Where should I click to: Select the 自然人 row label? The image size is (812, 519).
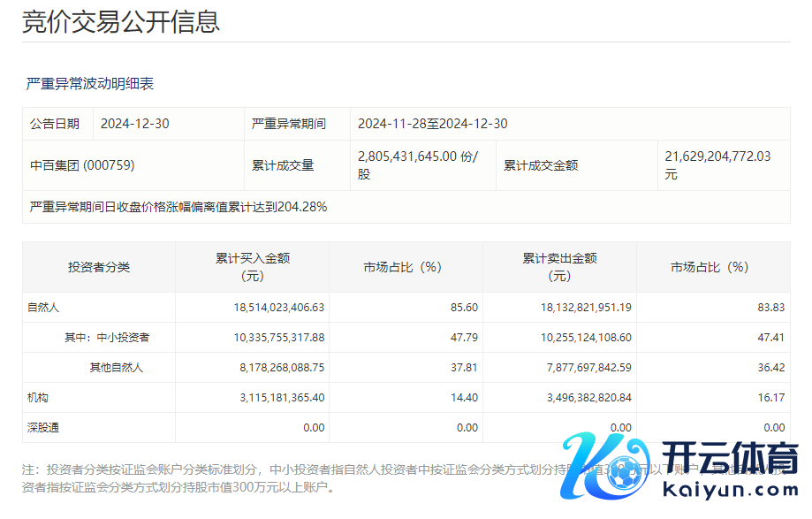tap(43, 308)
